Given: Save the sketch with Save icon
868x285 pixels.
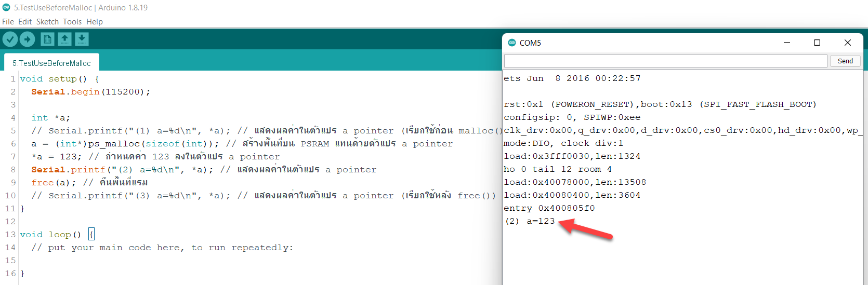Looking at the screenshot, I should point(82,39).
